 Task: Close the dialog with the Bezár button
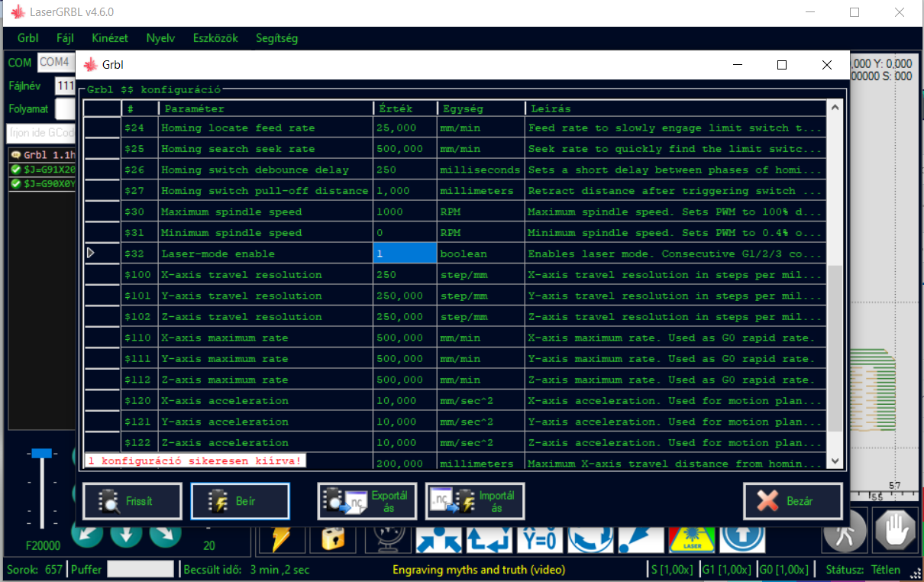click(x=793, y=502)
